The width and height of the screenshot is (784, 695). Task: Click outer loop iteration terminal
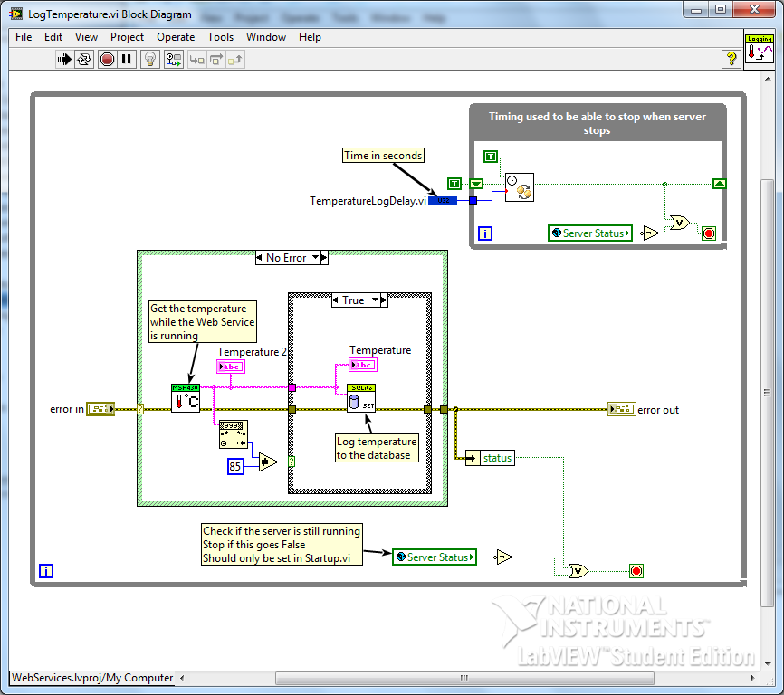pos(46,571)
